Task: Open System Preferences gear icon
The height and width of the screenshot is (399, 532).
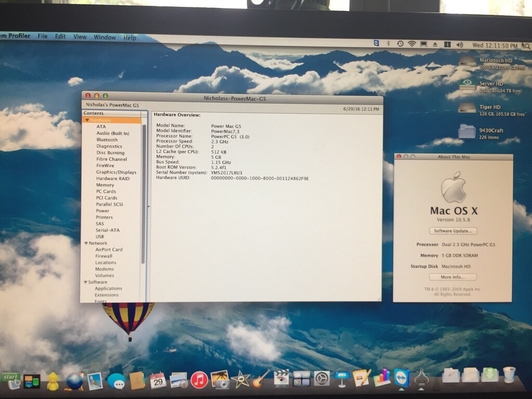Action: pyautogui.click(x=322, y=378)
